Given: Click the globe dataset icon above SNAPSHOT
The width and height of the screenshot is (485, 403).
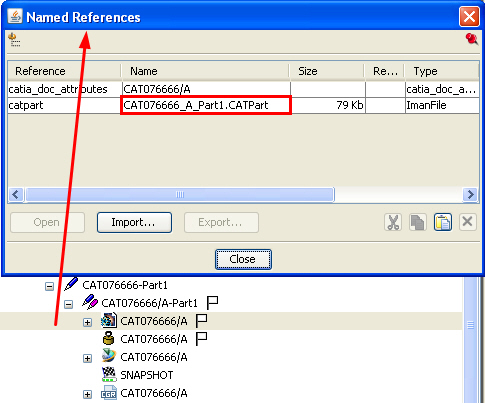Looking at the screenshot, I should click(109, 356).
